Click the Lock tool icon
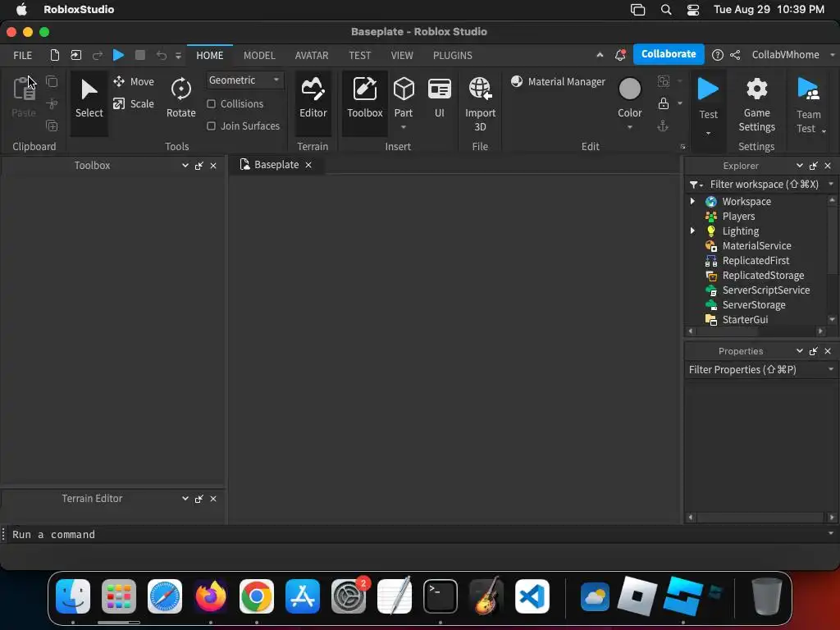This screenshot has height=630, width=840. (663, 103)
